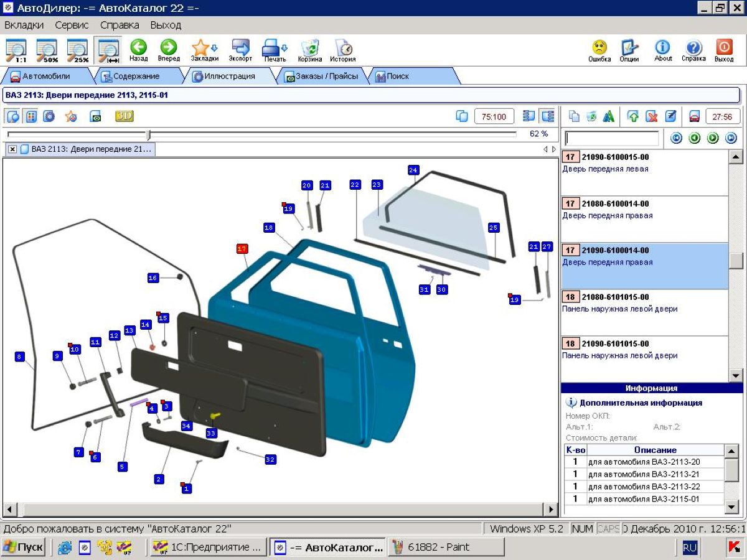Click callout 33 on the door panel
This screenshot has width=747, height=560.
click(211, 432)
